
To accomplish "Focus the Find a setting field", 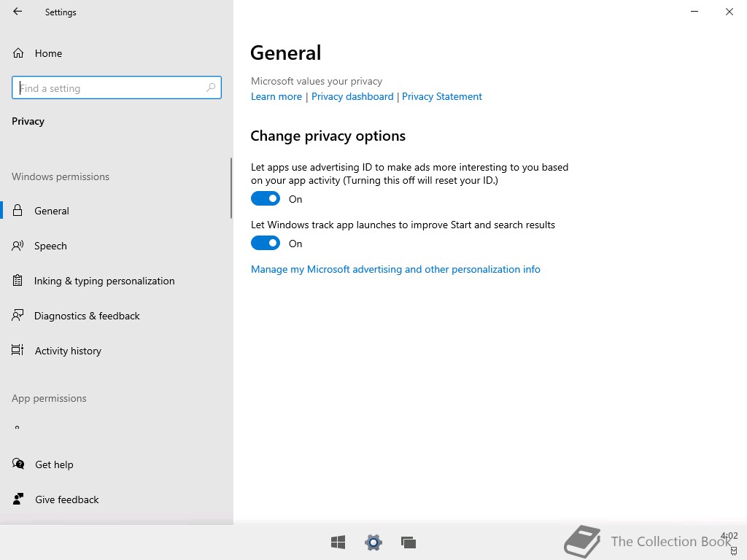I will click(x=117, y=87).
